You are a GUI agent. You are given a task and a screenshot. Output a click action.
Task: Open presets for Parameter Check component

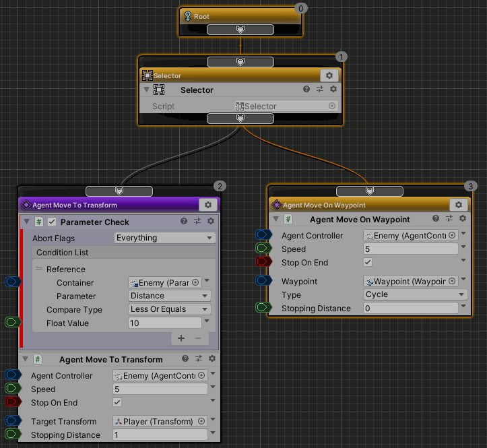[197, 221]
